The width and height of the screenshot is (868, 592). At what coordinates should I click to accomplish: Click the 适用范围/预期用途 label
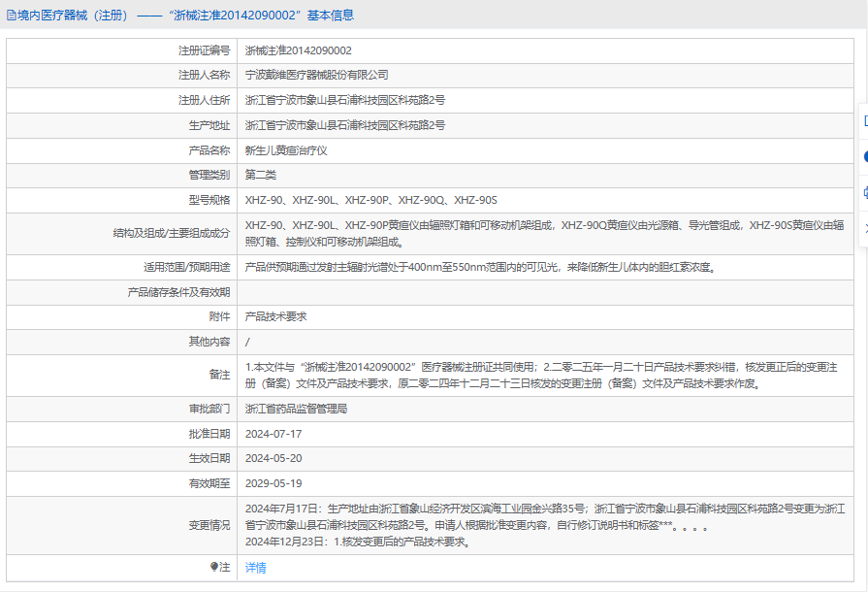(187, 267)
